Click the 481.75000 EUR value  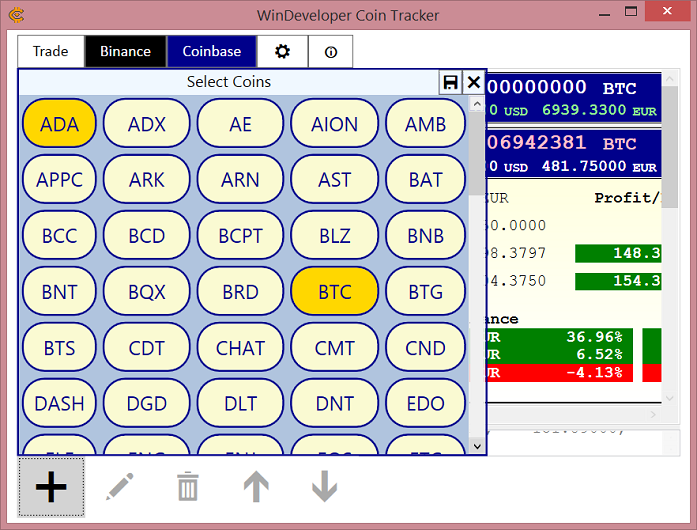point(599,166)
